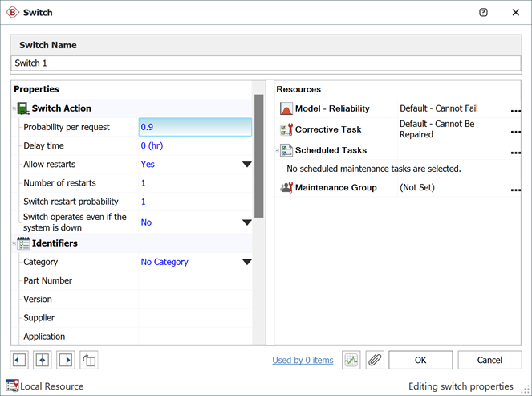This screenshot has width=532, height=396.
Task: Open the Used by 0 items link
Action: click(x=303, y=361)
